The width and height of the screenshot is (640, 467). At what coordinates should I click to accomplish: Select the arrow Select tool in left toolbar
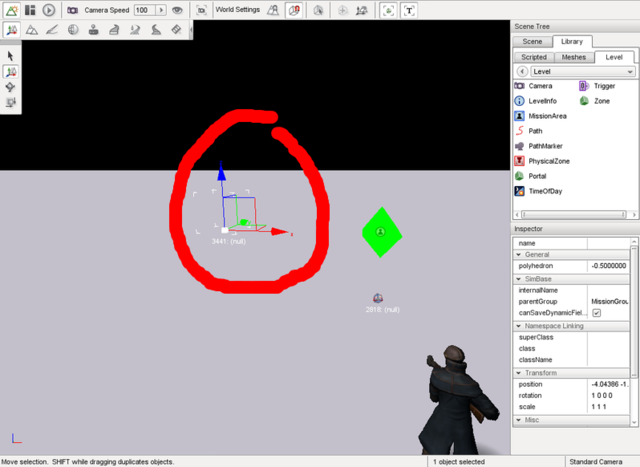(x=11, y=57)
